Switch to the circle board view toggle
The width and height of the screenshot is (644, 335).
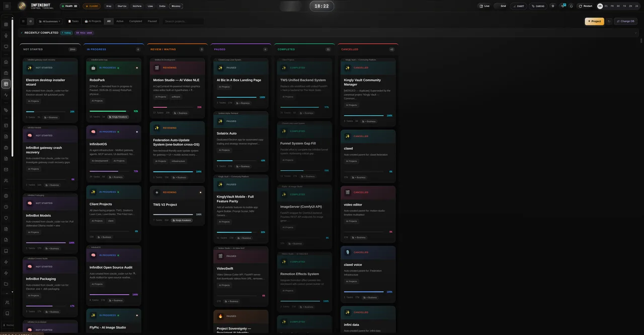tap(30, 21)
